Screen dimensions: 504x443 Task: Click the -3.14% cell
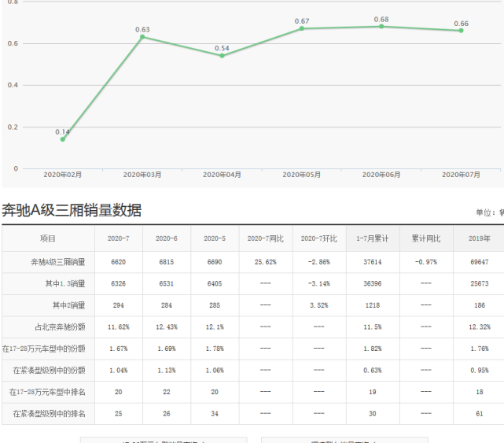[x=319, y=283]
